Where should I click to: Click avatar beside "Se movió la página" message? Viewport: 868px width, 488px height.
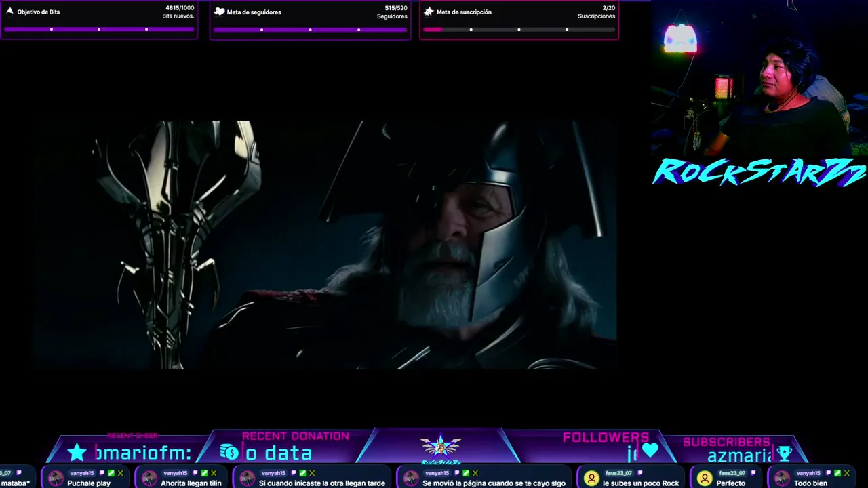pyautogui.click(x=411, y=479)
